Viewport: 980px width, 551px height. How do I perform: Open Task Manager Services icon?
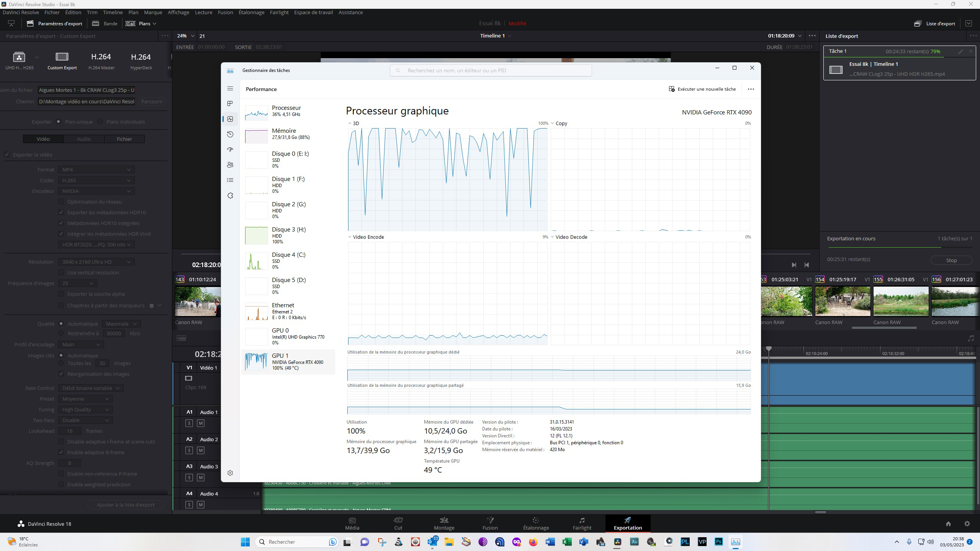tap(230, 196)
